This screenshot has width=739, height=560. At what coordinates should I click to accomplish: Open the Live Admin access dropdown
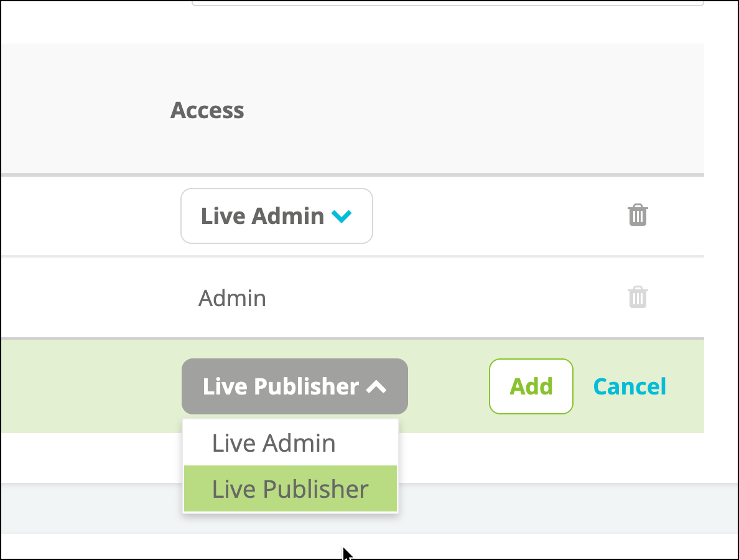277,216
